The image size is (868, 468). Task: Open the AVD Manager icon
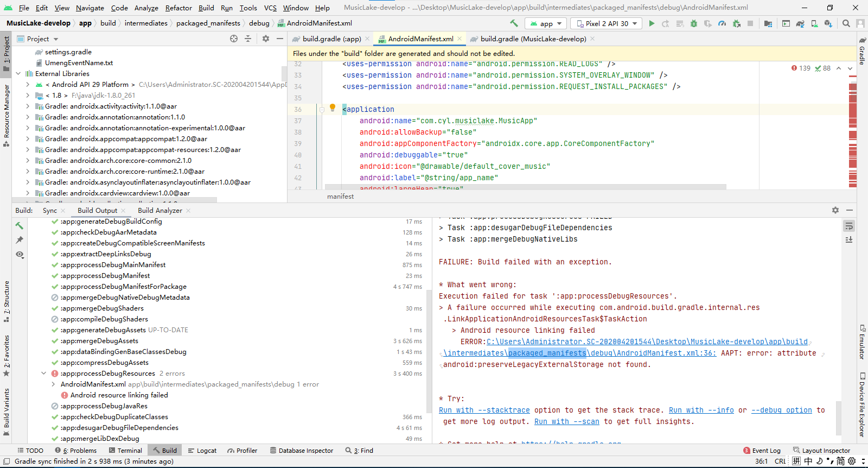point(814,23)
